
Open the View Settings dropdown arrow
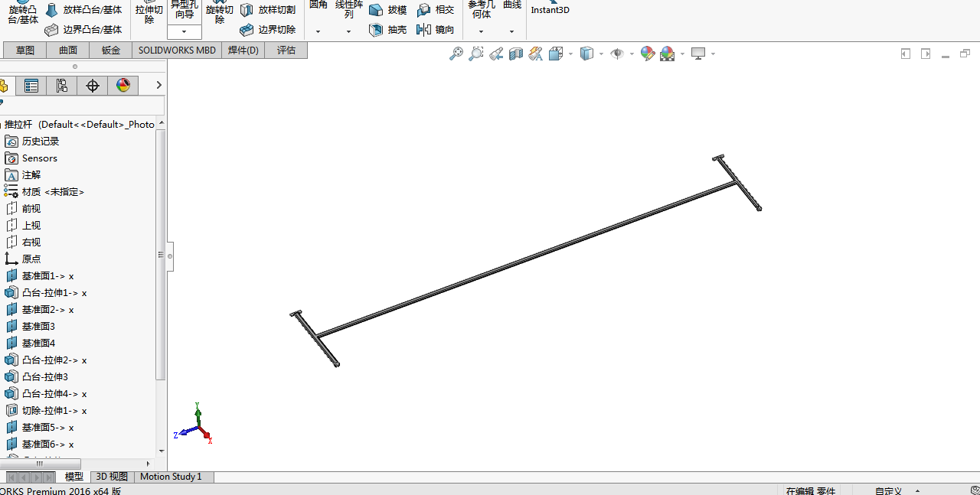pos(713,54)
